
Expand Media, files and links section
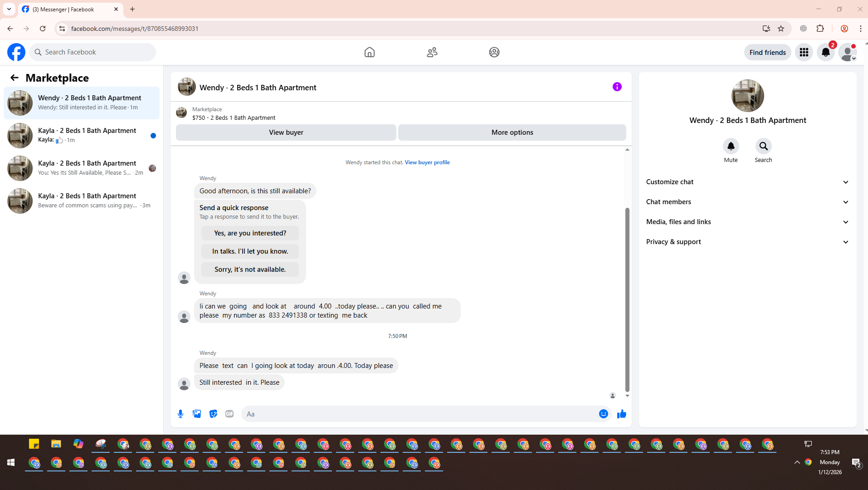pos(747,222)
